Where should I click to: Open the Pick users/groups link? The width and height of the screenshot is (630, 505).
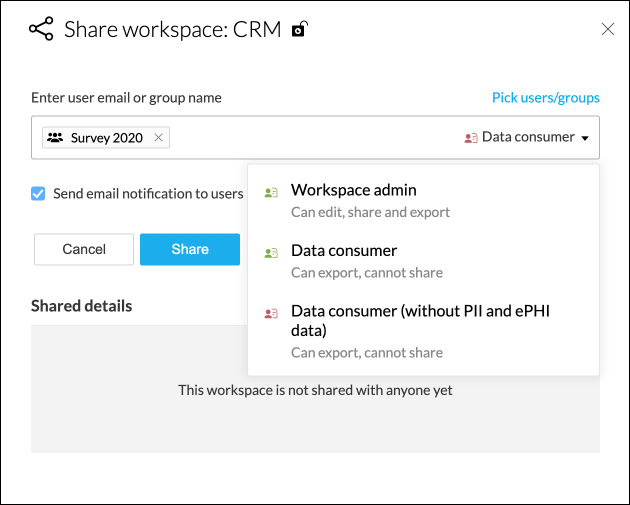point(545,98)
